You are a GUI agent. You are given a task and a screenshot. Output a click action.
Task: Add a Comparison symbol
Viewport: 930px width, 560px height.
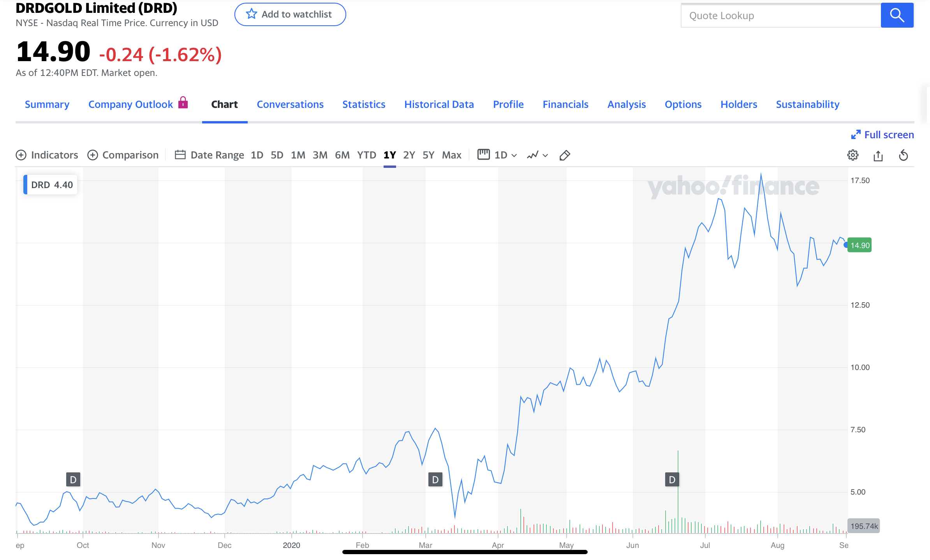(123, 155)
